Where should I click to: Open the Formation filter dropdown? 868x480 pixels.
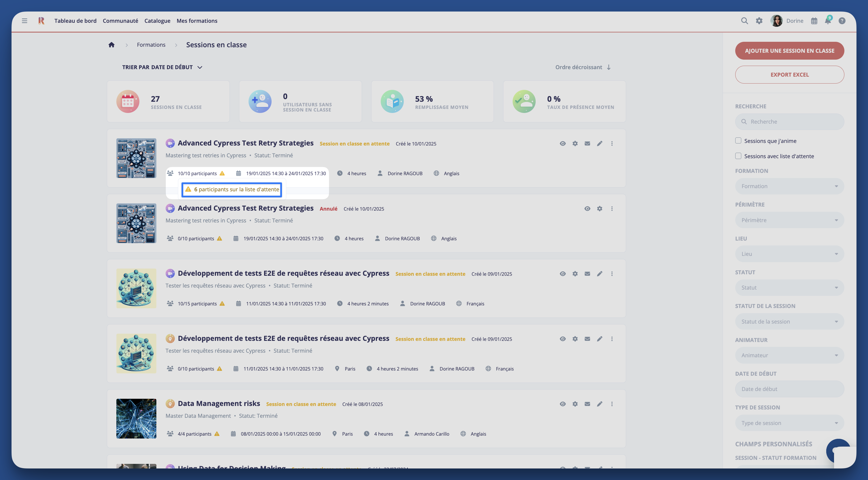[x=789, y=186]
